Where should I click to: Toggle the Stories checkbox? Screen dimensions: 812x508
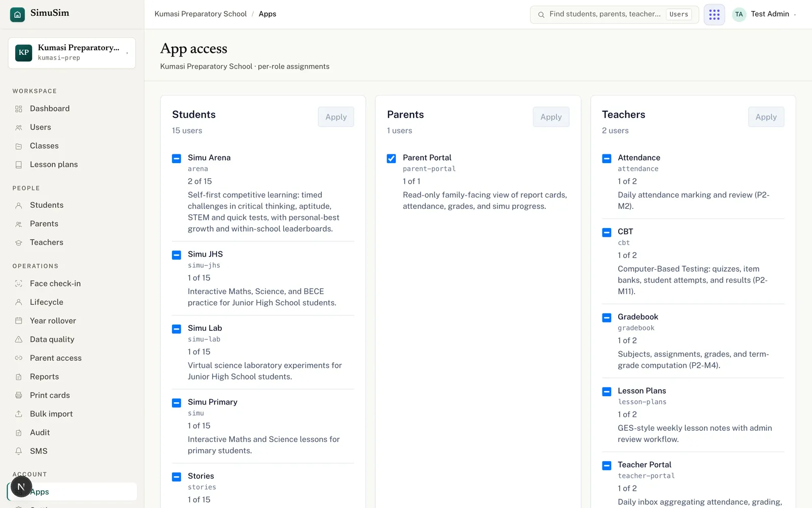tap(177, 477)
